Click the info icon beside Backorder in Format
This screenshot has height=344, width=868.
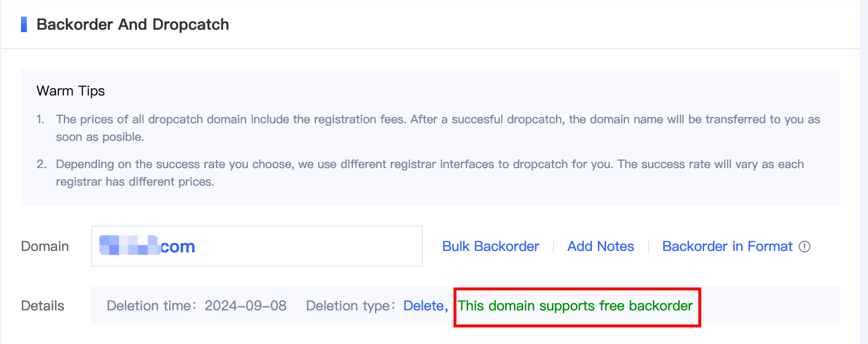pos(805,247)
